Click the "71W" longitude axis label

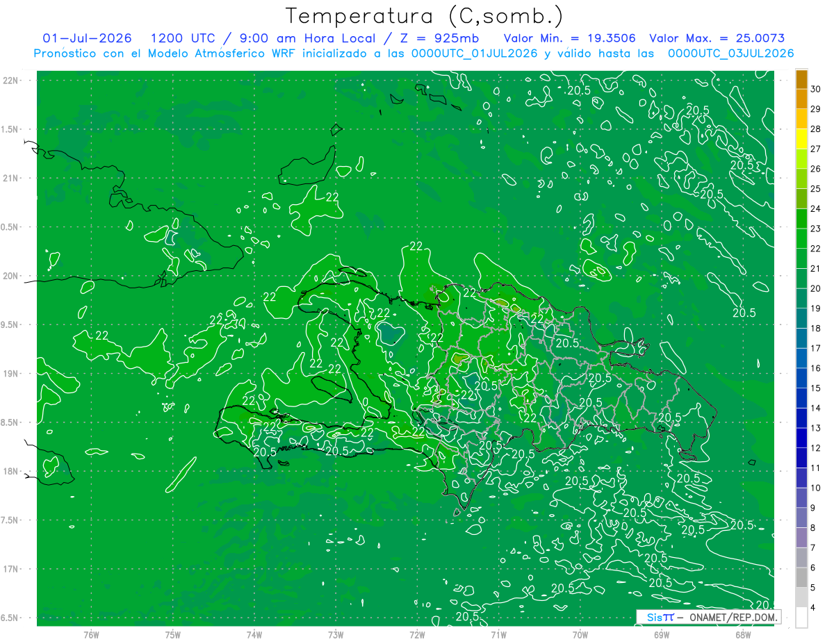(498, 634)
